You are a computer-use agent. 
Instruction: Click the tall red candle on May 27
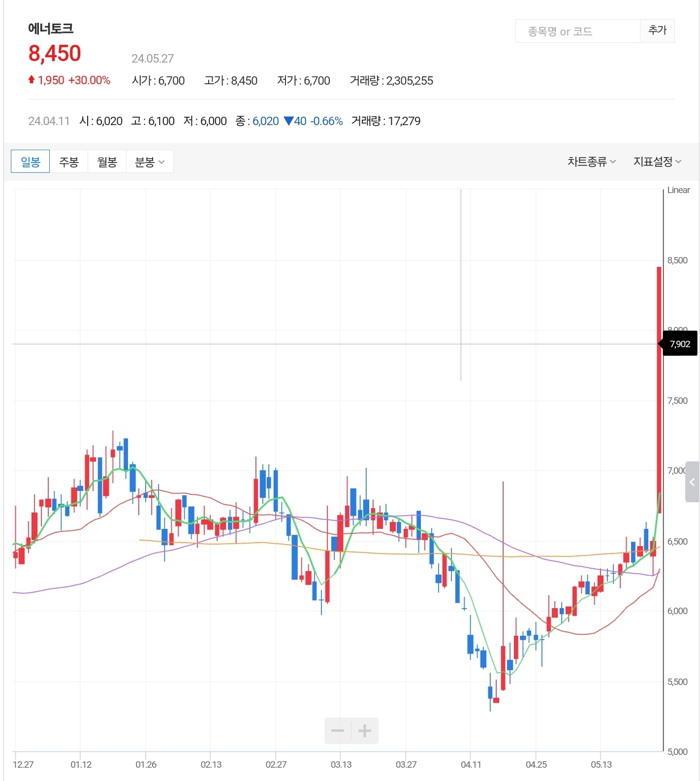tap(659, 390)
